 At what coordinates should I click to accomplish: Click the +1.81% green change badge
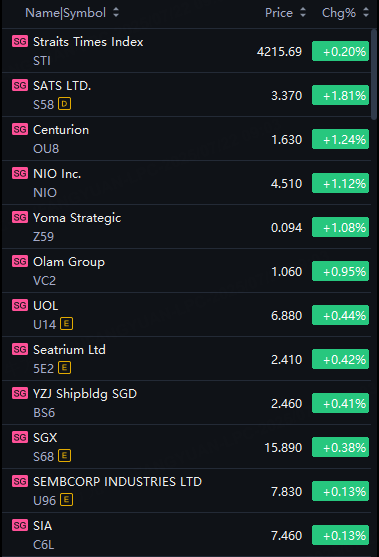340,95
